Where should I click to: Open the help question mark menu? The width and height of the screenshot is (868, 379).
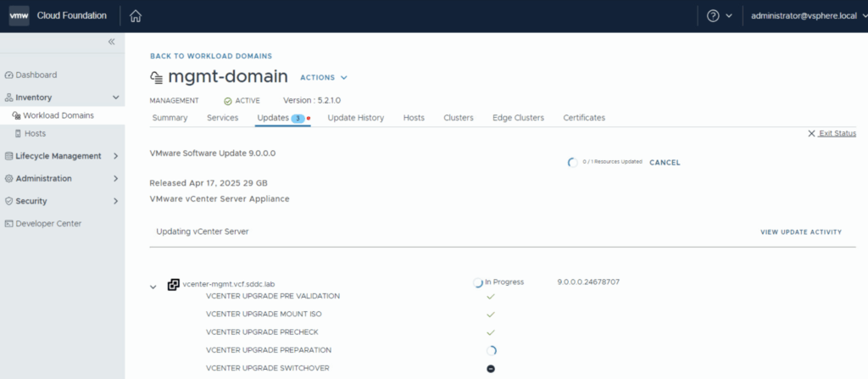coord(714,16)
